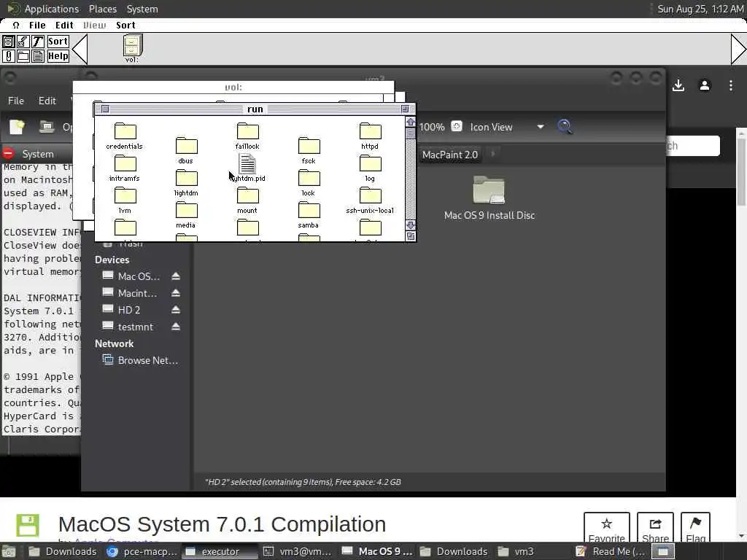
Task: Open the Omega menu
Action: [16, 26]
